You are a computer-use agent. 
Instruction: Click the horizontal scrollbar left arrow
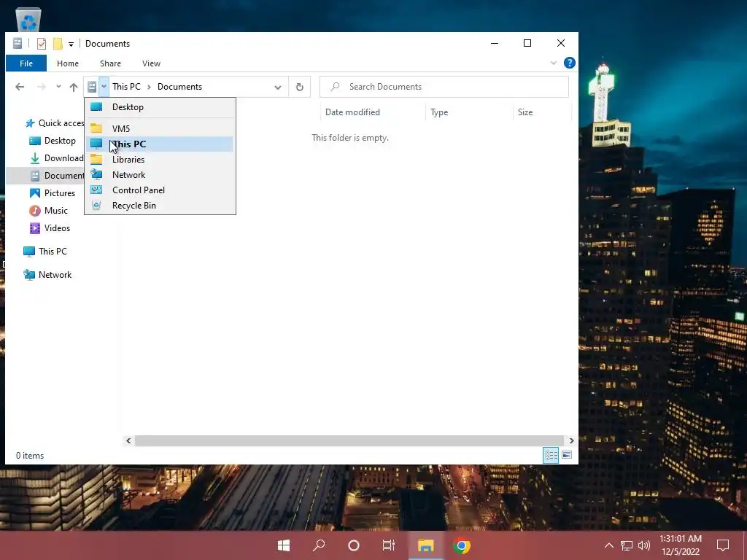(128, 441)
